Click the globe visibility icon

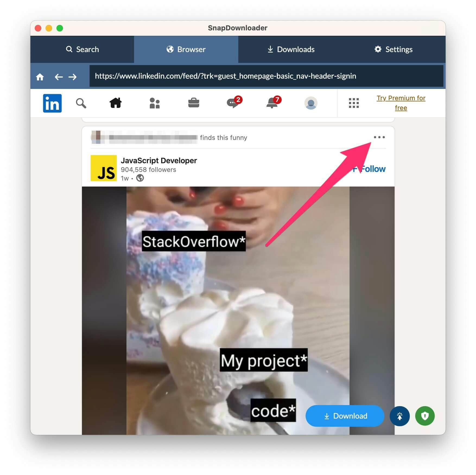140,178
